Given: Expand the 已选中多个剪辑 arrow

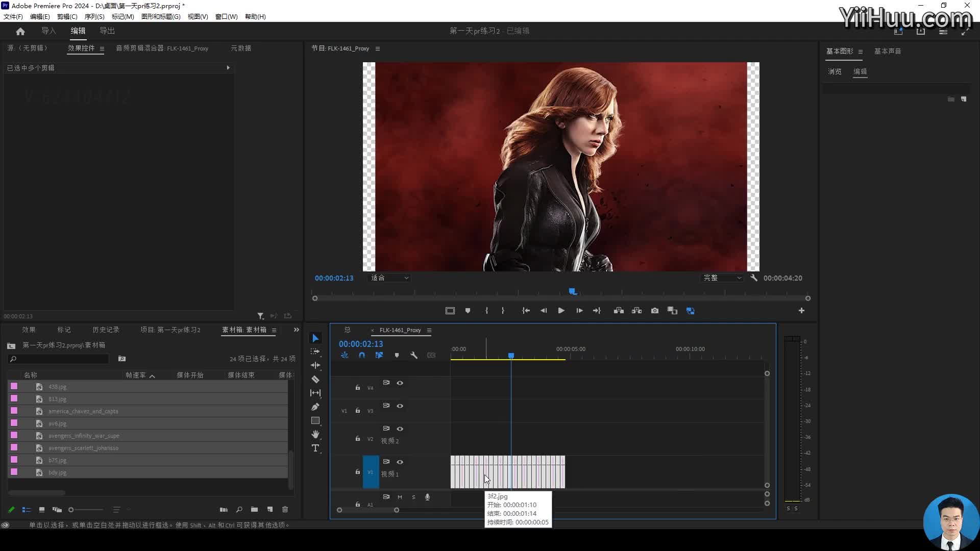Looking at the screenshot, I should coord(228,67).
